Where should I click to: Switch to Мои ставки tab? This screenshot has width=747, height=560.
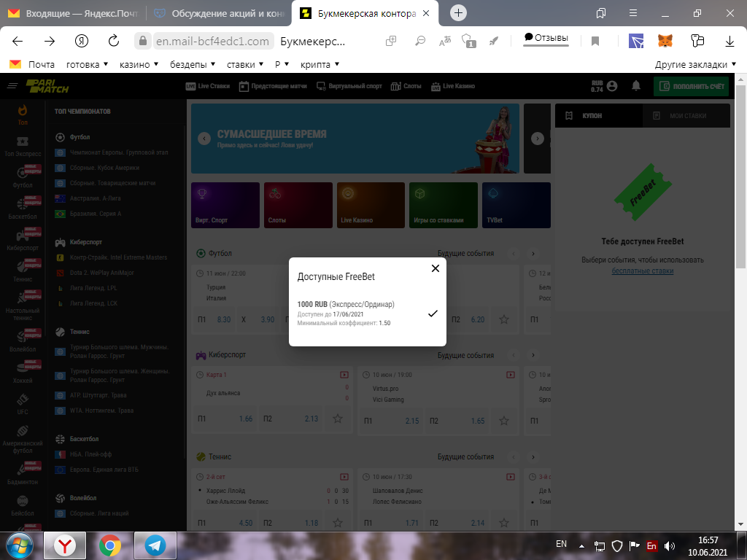click(x=686, y=116)
